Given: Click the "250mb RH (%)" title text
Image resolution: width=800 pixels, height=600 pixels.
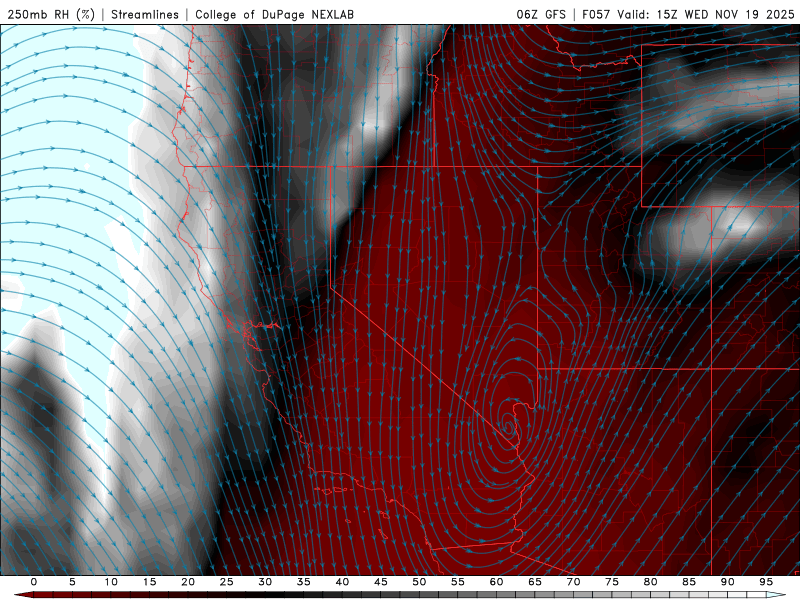Looking at the screenshot, I should 51,14.
